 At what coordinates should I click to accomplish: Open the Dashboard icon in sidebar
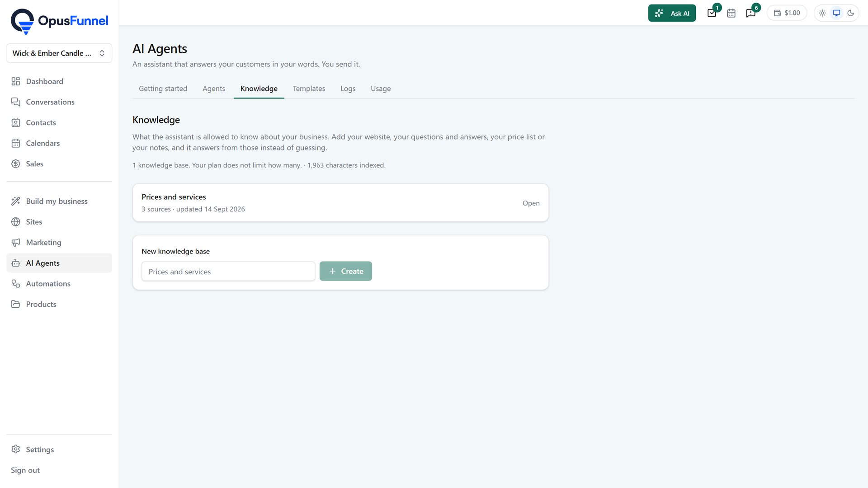[x=16, y=81]
